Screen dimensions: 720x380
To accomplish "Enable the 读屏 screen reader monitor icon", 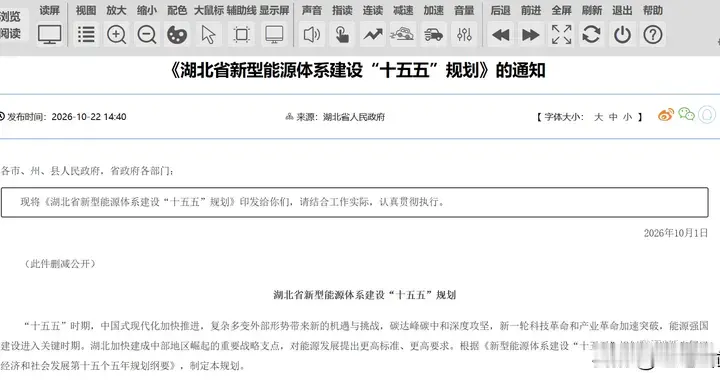I will pyautogui.click(x=50, y=34).
